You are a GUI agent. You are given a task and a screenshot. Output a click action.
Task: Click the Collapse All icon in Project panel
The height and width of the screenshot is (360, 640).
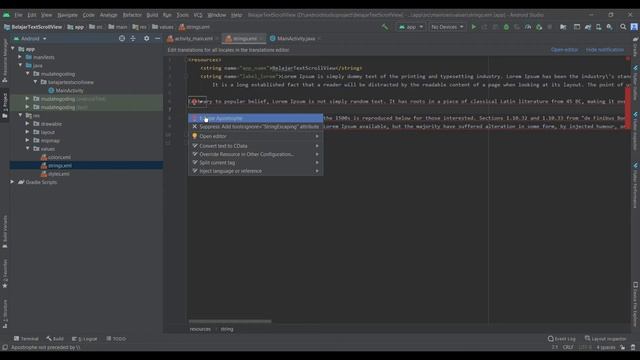tap(133, 38)
